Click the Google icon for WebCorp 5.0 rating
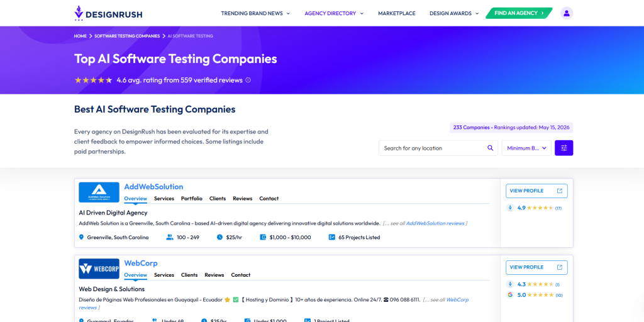Image resolution: width=644 pixels, height=322 pixels. pos(510,294)
